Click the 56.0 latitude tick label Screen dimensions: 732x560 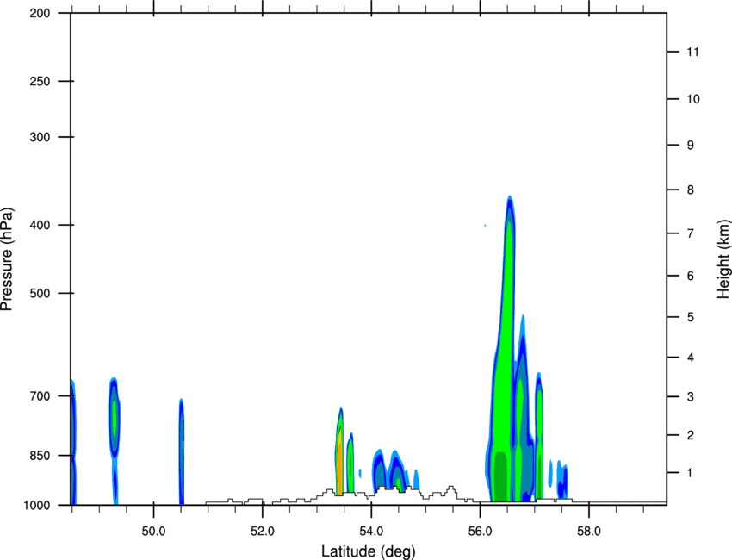(480, 532)
